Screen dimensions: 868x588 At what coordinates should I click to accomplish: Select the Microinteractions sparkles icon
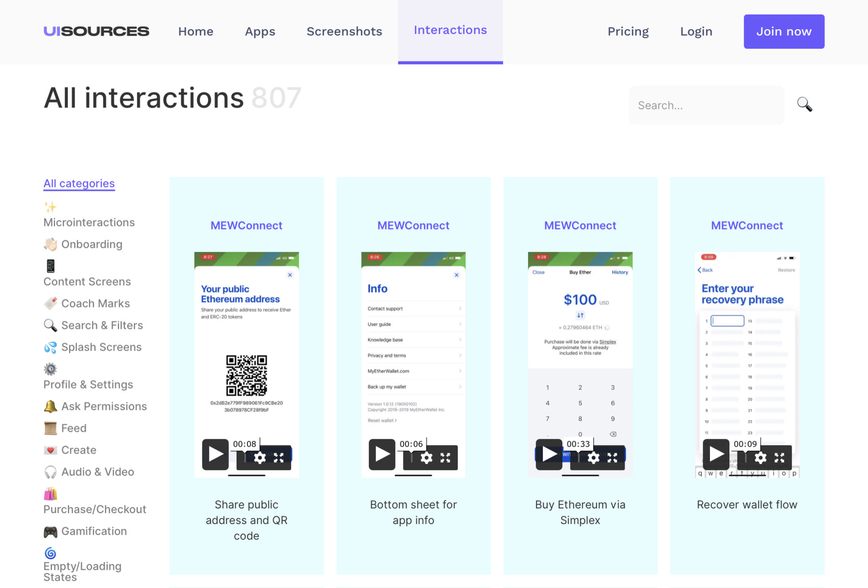50,208
